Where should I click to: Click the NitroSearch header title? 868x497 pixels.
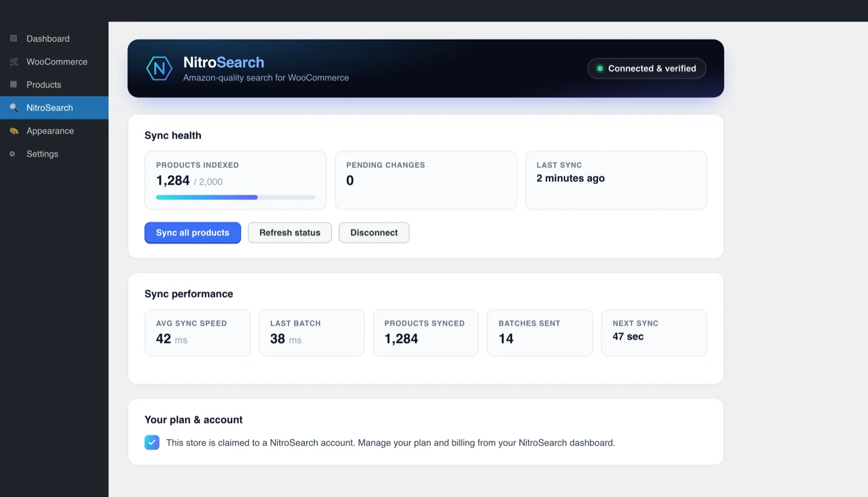(x=224, y=62)
